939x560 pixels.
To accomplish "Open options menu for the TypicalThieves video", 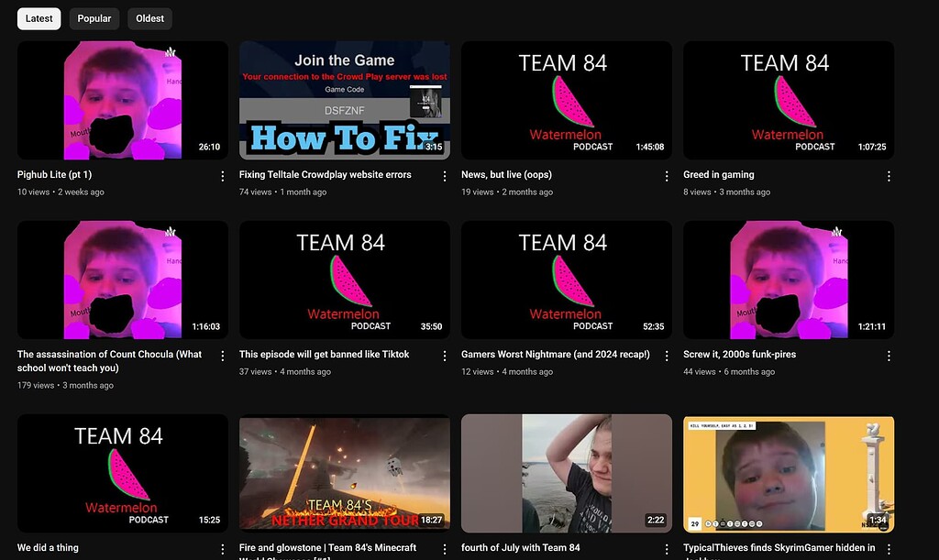I will (888, 548).
